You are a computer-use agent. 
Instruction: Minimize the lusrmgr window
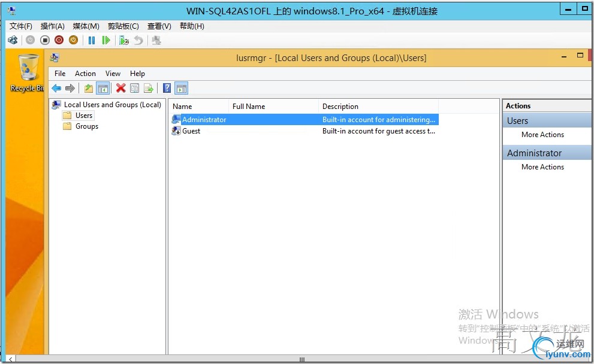[564, 56]
